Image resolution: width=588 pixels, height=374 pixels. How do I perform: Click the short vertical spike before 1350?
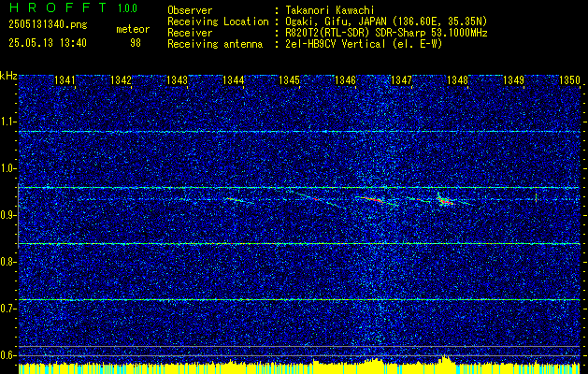[x=537, y=197]
